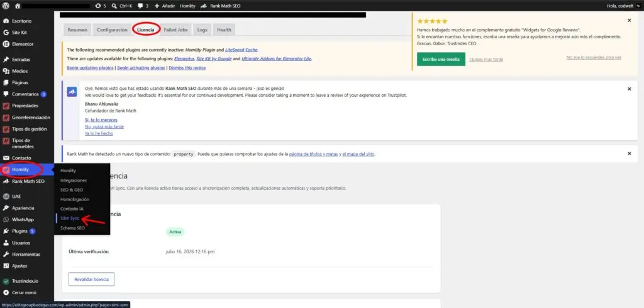Open Propiedades sidebar menu
Viewport: 644px width, 308px height.
[26, 106]
